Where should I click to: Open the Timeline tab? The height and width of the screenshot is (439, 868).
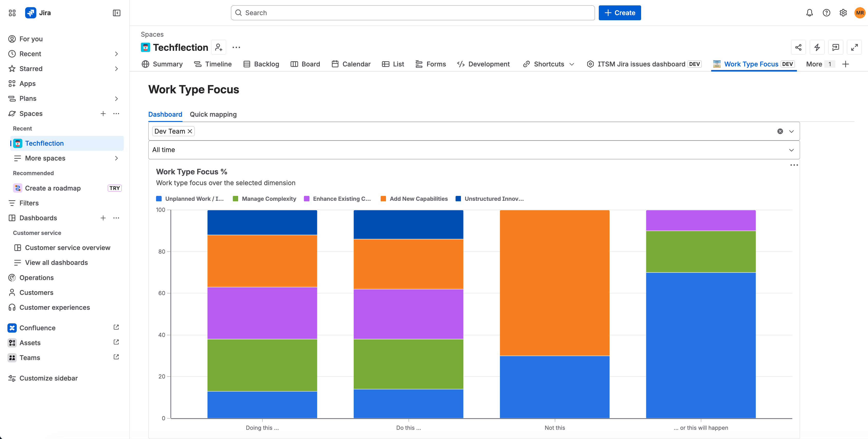pyautogui.click(x=213, y=64)
